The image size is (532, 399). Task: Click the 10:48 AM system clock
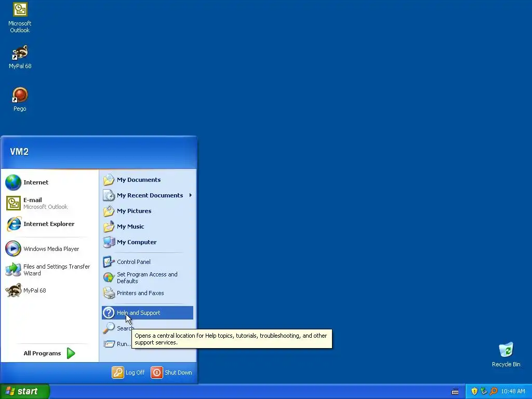(x=513, y=392)
